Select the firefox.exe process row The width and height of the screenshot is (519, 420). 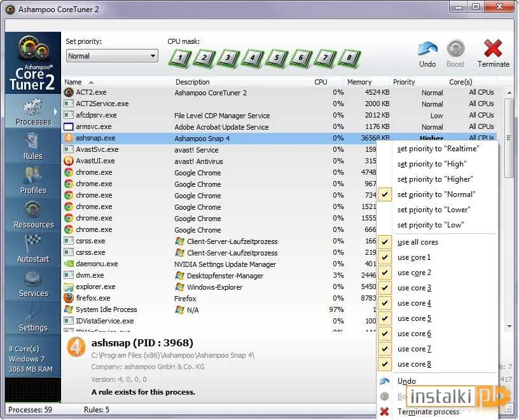pos(218,298)
